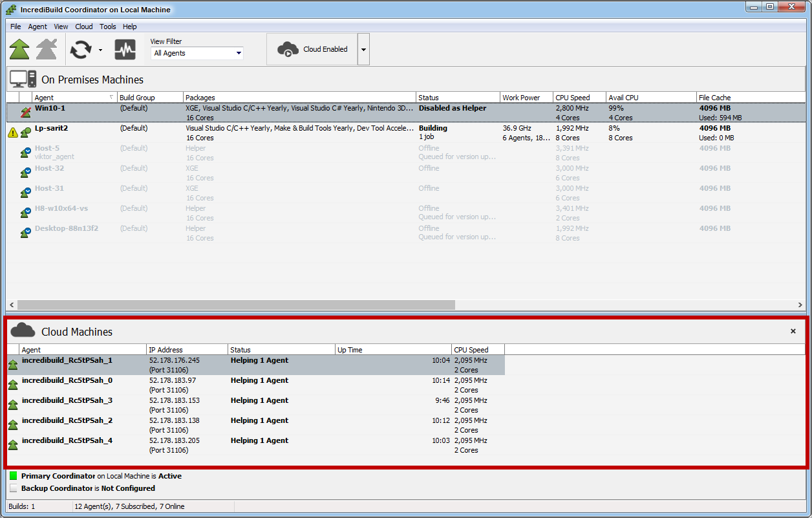Open the View Filter All Agents combo box

(x=197, y=53)
